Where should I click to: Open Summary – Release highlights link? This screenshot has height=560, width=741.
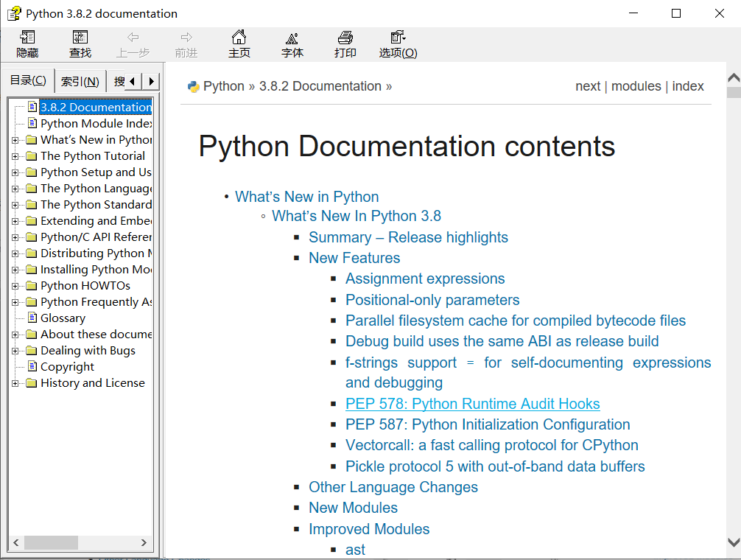[x=408, y=237]
